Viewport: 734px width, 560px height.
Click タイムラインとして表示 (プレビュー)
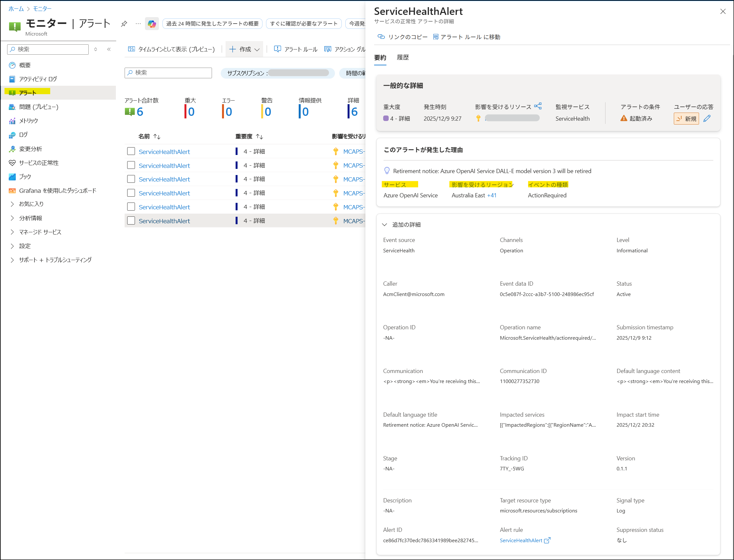pyautogui.click(x=172, y=49)
